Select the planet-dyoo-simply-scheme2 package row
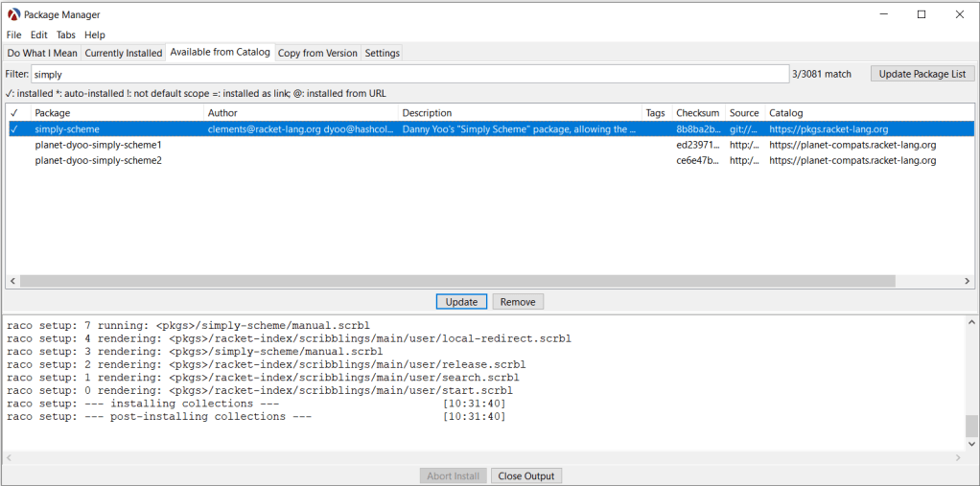Image resolution: width=980 pixels, height=486 pixels. (98, 160)
